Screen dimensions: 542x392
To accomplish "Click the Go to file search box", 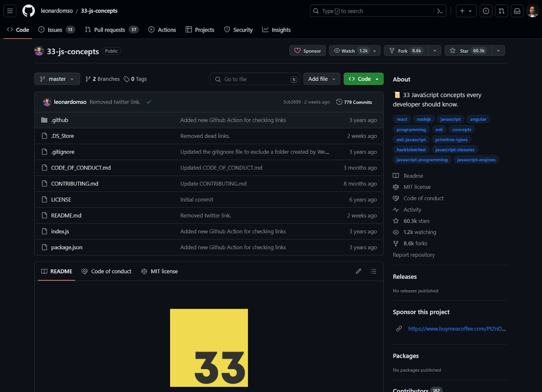I will tap(255, 79).
